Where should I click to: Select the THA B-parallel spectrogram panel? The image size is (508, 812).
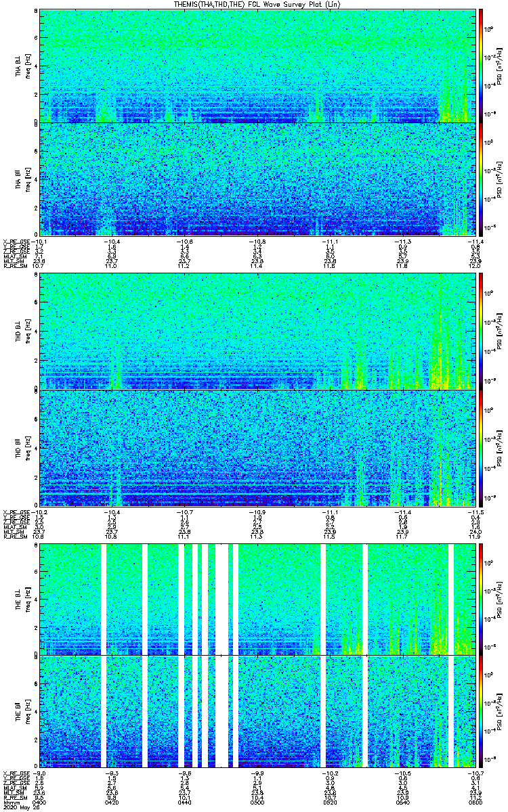pos(257,179)
